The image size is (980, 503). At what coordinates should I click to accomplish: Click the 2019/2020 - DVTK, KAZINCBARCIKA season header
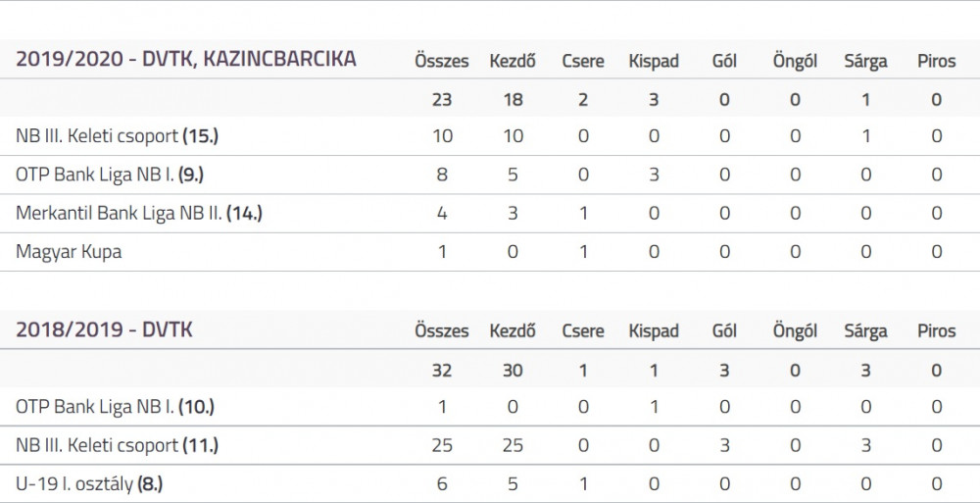pos(186,60)
